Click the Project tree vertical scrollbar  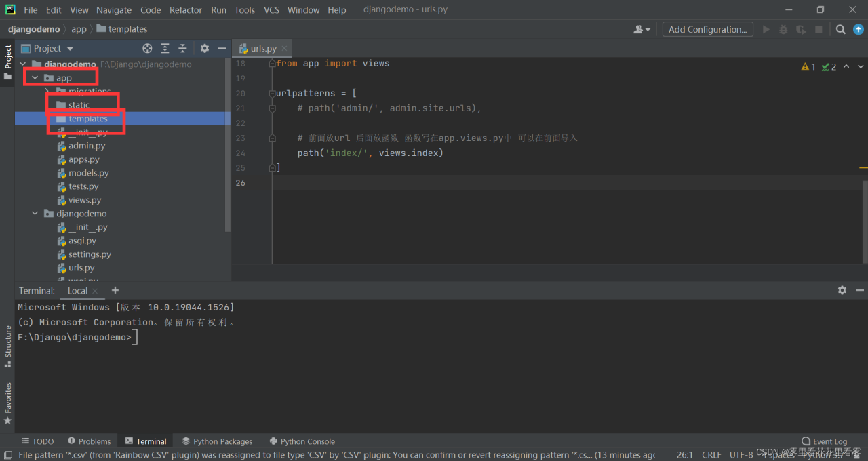228,144
